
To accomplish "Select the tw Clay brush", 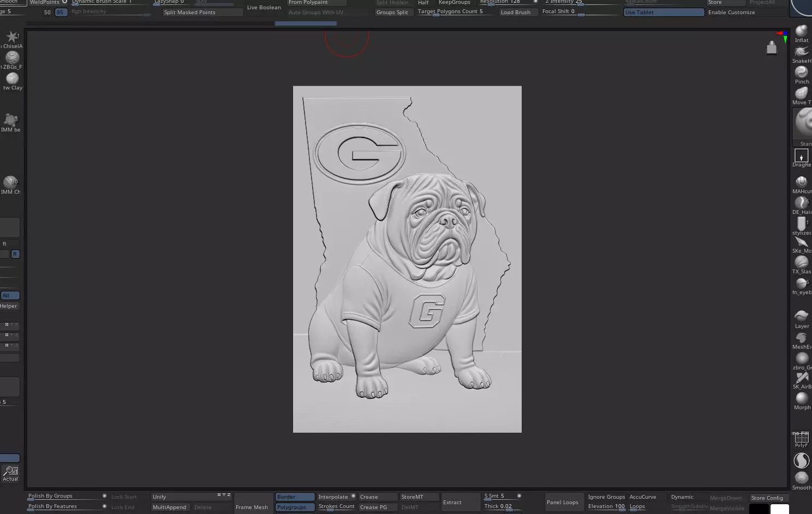I will pyautogui.click(x=12, y=81).
